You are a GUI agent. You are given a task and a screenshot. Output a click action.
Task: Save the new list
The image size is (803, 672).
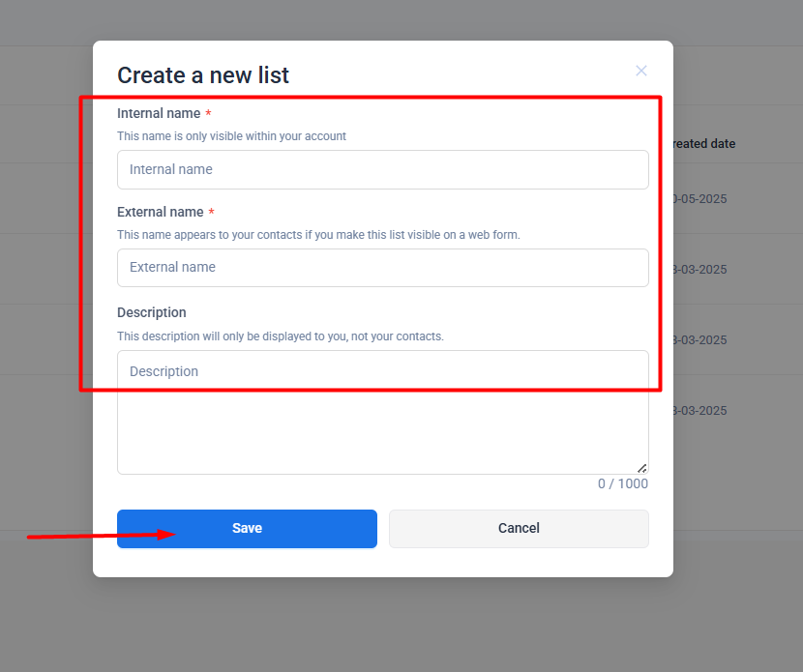point(247,529)
